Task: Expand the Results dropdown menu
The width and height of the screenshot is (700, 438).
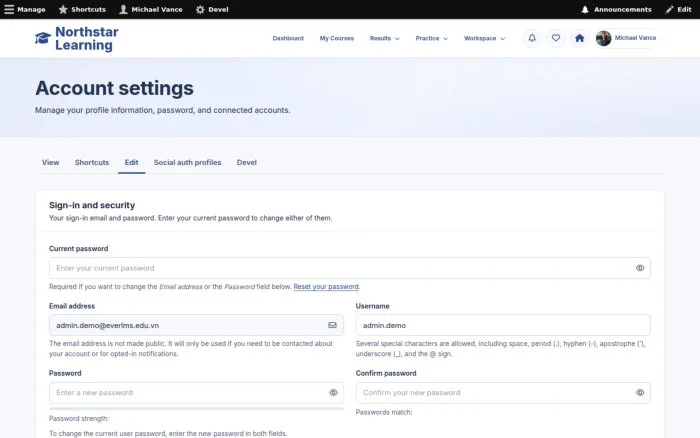Action: 384,38
